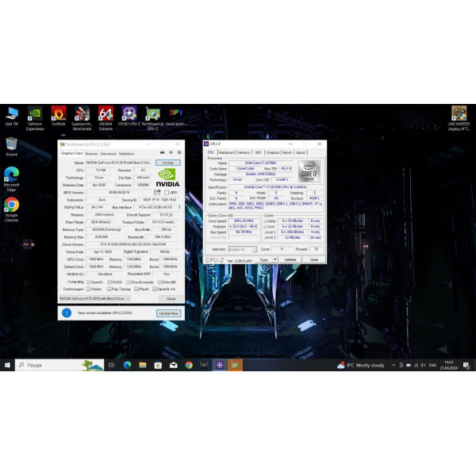Viewport: 476px width, 476px height.
Task: Open Microsoft Store from the taskbar
Action: 158,365
